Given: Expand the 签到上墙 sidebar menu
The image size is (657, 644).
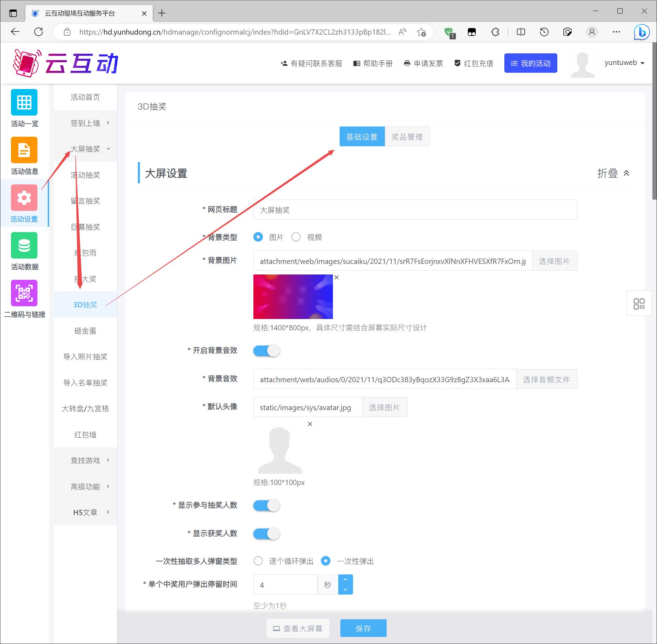Looking at the screenshot, I should pos(86,123).
